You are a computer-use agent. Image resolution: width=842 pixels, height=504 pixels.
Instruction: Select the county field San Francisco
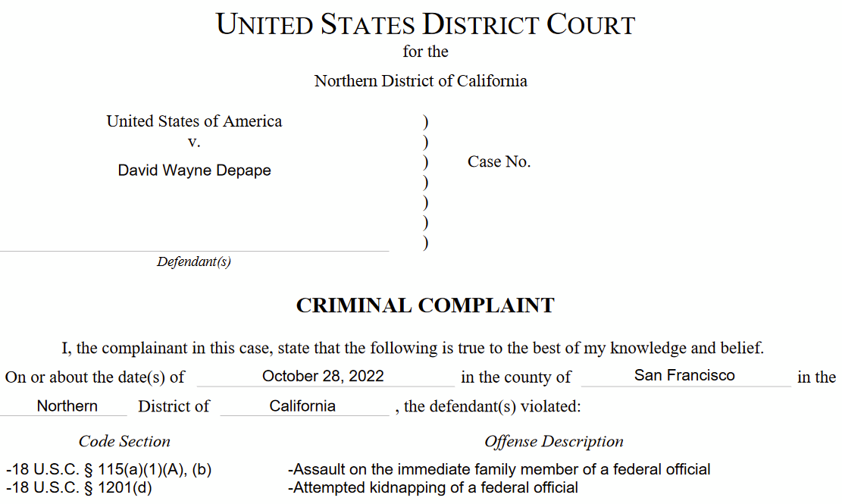coord(684,375)
